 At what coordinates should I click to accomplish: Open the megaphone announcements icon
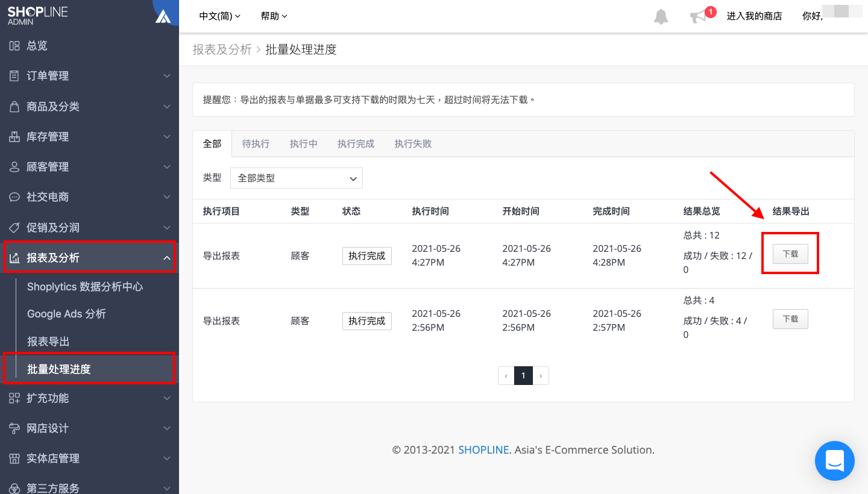point(698,16)
